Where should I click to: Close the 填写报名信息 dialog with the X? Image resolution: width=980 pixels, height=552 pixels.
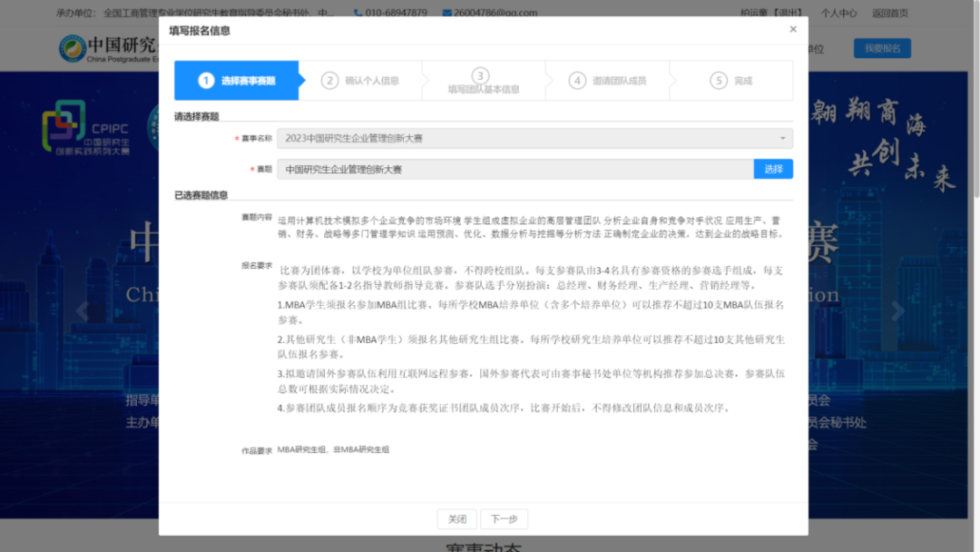click(792, 29)
